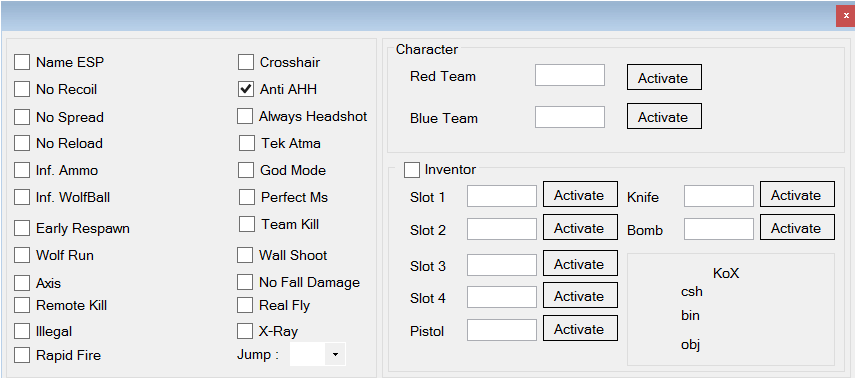
Task: Check the Team Kill option
Action: point(247,224)
